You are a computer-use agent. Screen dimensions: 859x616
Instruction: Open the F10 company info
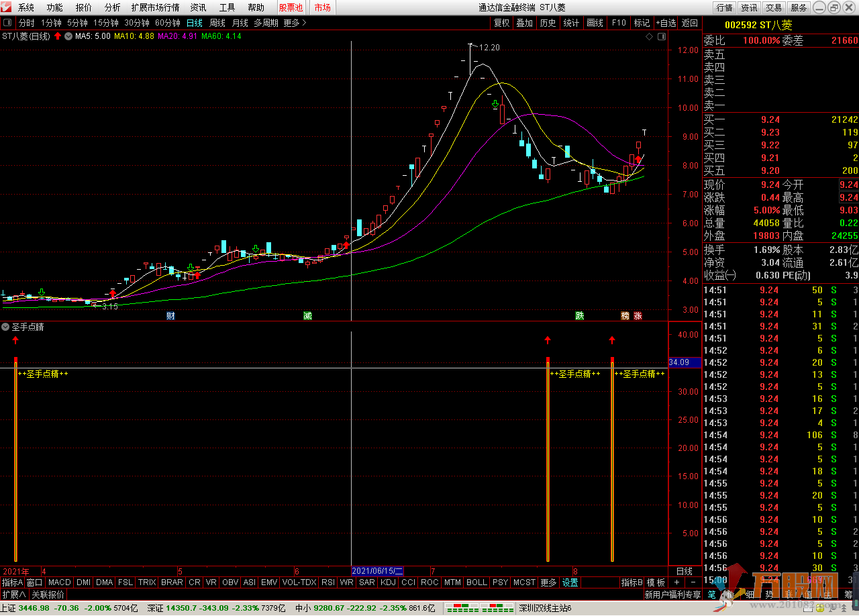pyautogui.click(x=619, y=23)
